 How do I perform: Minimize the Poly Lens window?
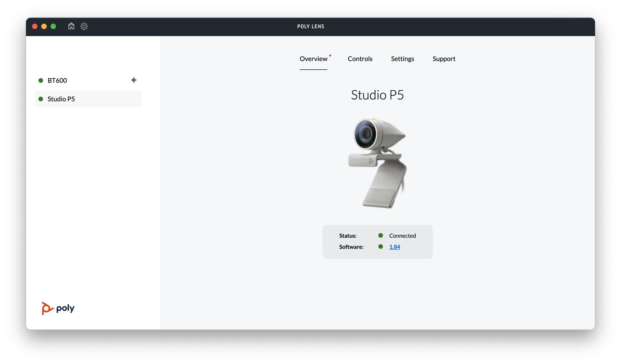pos(44,26)
